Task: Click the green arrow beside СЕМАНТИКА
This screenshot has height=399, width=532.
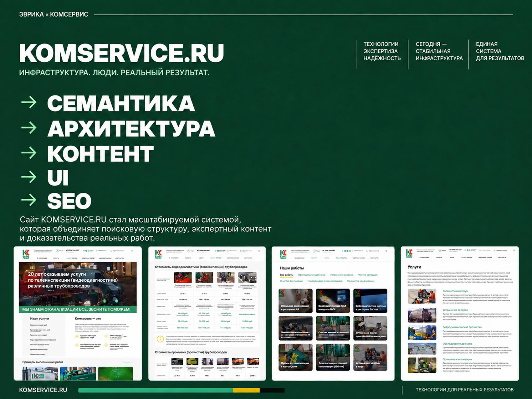Action: pyautogui.click(x=29, y=102)
